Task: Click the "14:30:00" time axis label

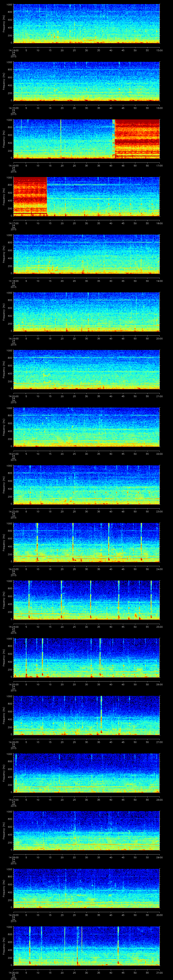Action: (x=13, y=972)
